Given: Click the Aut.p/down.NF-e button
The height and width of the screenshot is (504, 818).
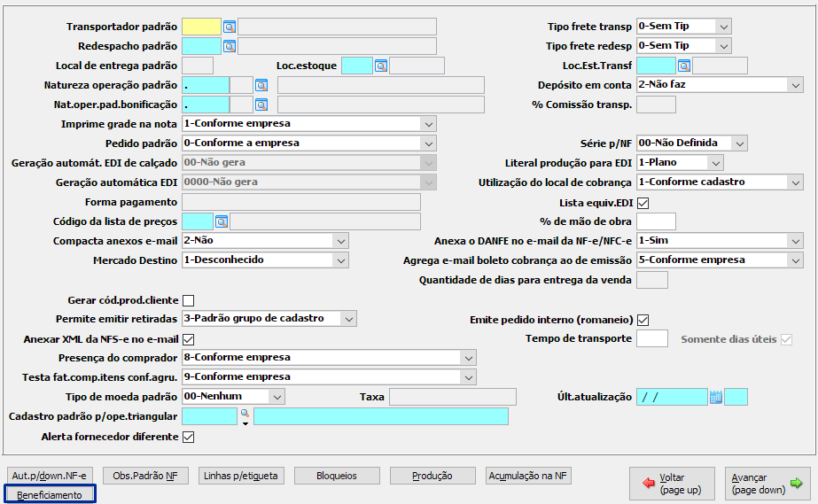Looking at the screenshot, I should (50, 476).
